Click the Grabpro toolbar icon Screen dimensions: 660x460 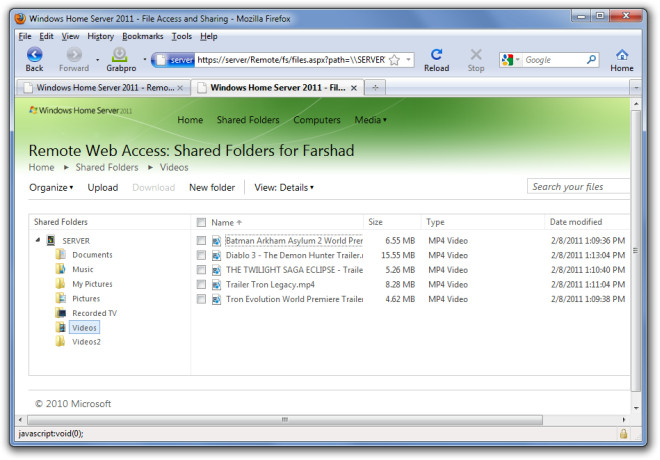120,54
